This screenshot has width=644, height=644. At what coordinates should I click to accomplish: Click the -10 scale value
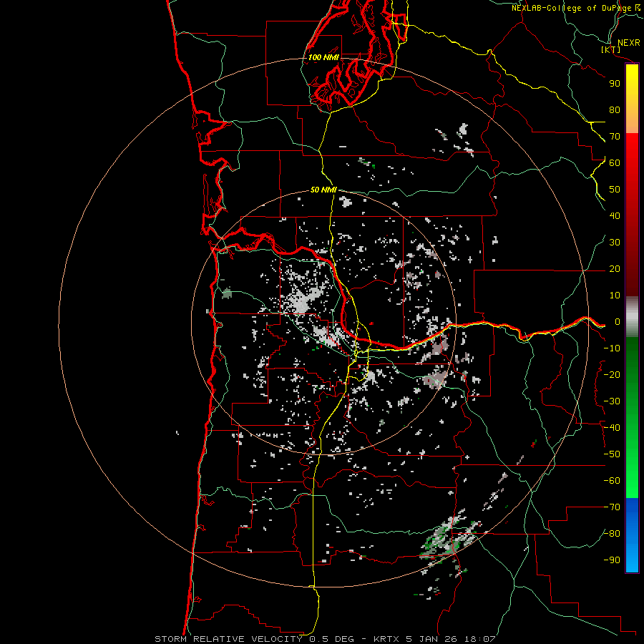tap(612, 348)
